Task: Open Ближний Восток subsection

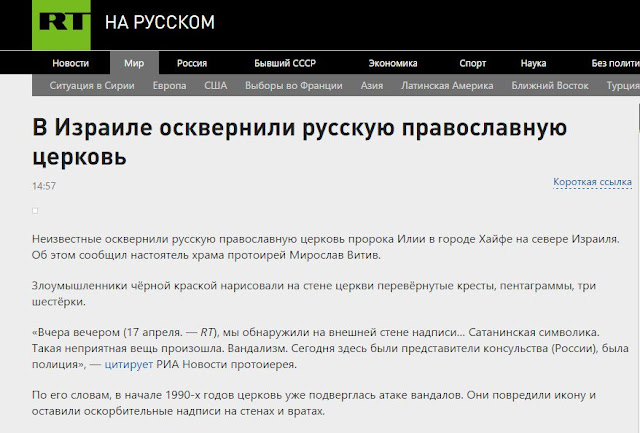Action: point(550,86)
